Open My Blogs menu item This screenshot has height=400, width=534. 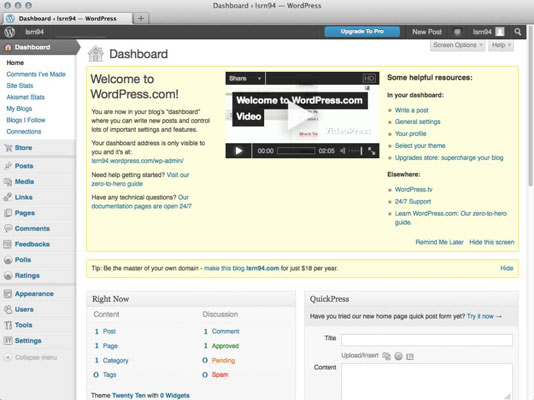(x=19, y=109)
